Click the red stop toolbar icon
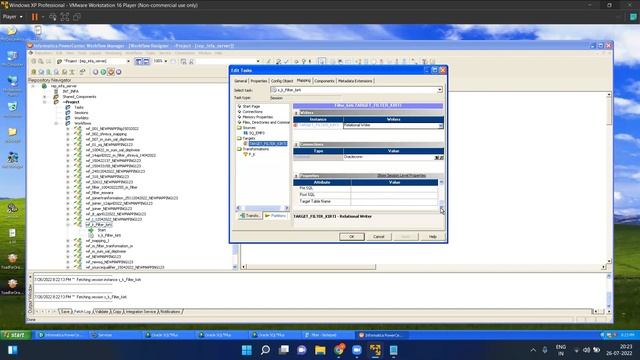640x360 pixels. (x=111, y=72)
